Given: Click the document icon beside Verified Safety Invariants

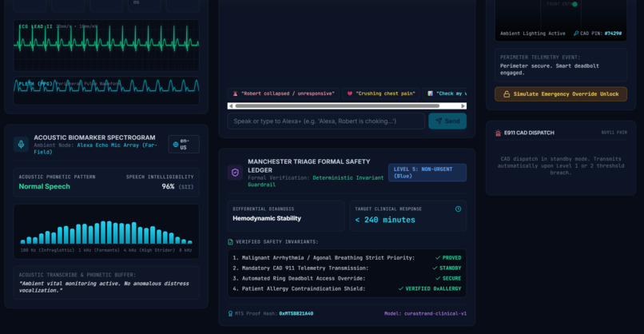Looking at the screenshot, I should click(x=230, y=242).
